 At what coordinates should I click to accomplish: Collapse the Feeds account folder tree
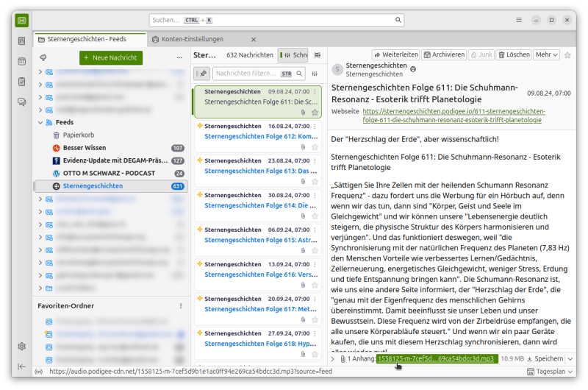coord(41,122)
